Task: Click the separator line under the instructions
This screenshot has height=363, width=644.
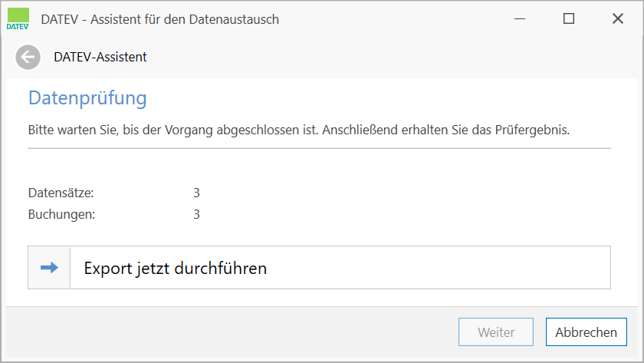Action: (319, 147)
